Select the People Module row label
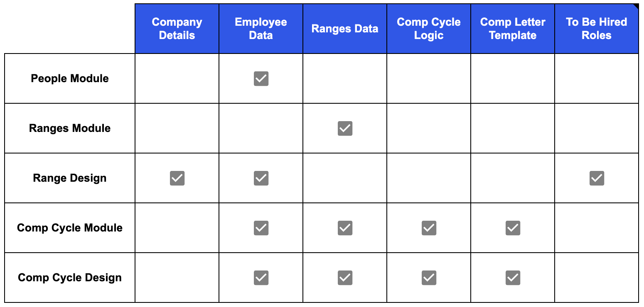 (70, 78)
